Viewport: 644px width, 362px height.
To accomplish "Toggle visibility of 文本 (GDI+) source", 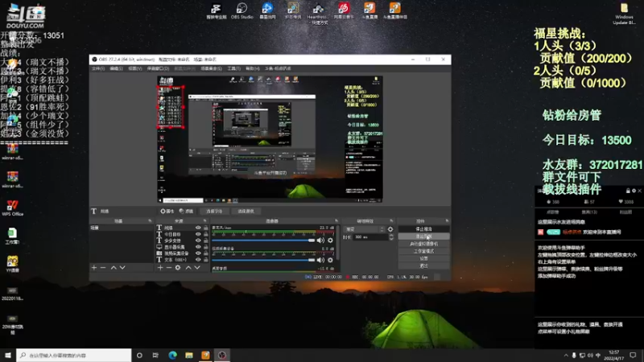I will click(x=198, y=260).
